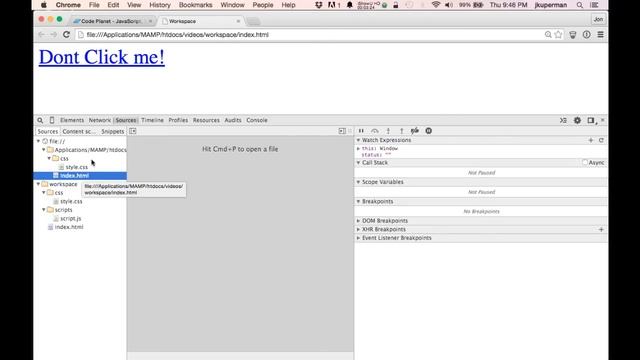Open the Chrome hamburger menu
640x360 pixels.
[x=600, y=35]
